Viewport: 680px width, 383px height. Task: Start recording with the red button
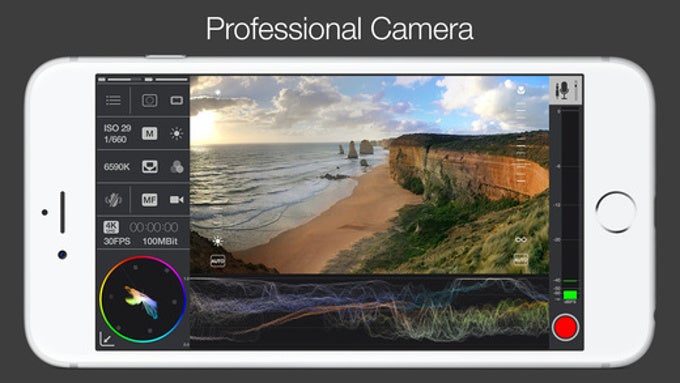[566, 327]
